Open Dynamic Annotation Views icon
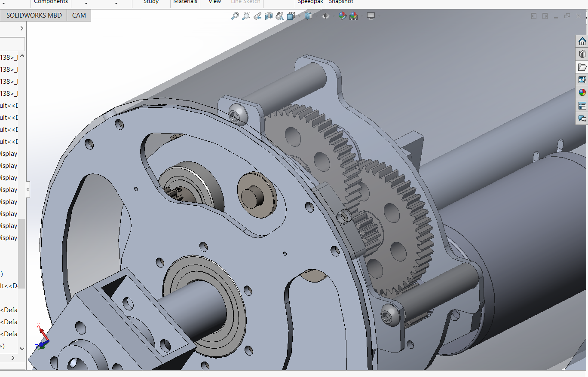588x377 pixels. (280, 16)
